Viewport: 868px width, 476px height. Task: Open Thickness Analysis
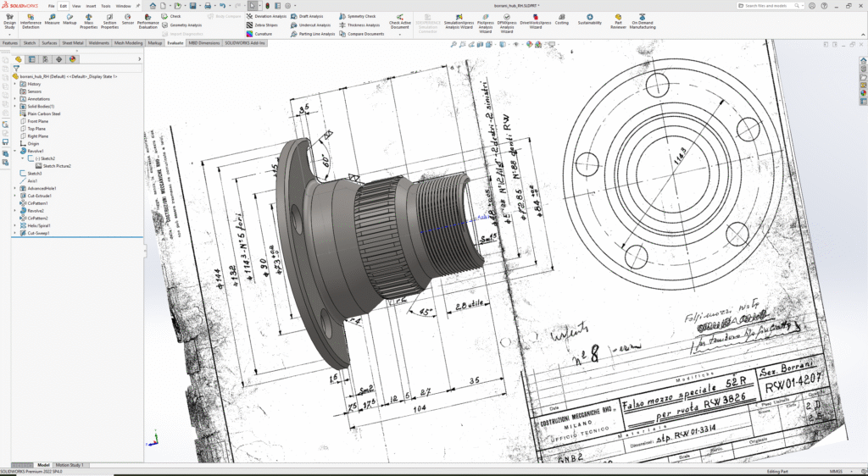click(359, 25)
